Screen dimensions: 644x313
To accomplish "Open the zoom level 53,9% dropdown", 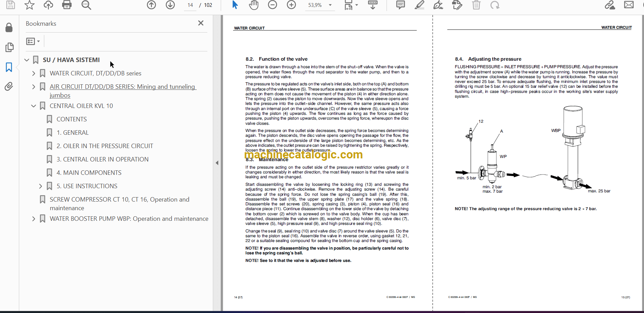I will 330,5.
